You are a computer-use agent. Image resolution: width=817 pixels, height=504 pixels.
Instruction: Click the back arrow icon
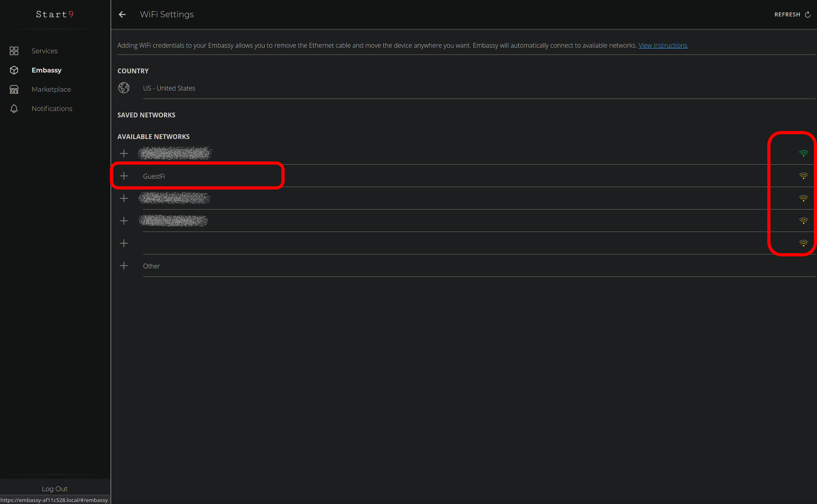click(x=122, y=14)
